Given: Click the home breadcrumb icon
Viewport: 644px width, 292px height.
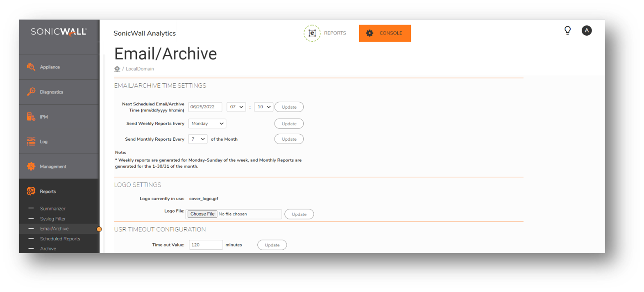Looking at the screenshot, I should (x=117, y=69).
